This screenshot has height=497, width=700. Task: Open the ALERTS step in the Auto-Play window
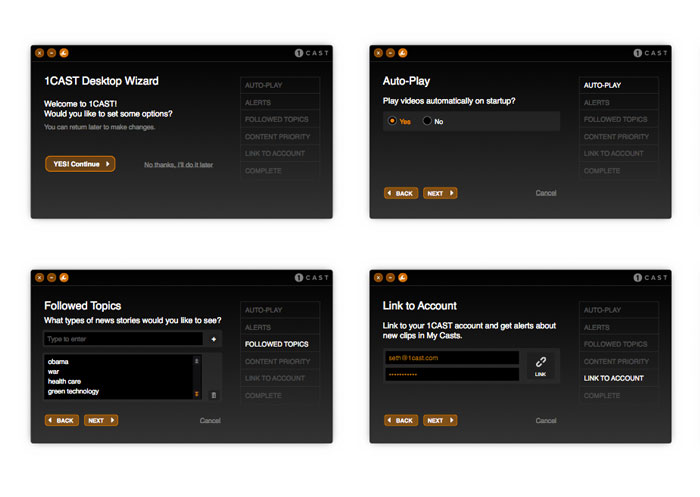point(619,103)
